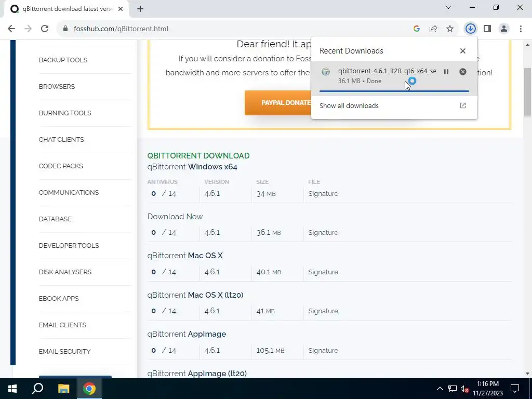532x399 pixels.
Task: Open File Explorer from taskbar
Action: [x=63, y=389]
